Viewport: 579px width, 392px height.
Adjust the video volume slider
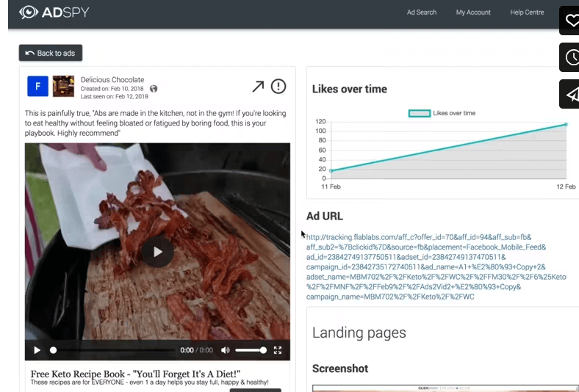251,350
